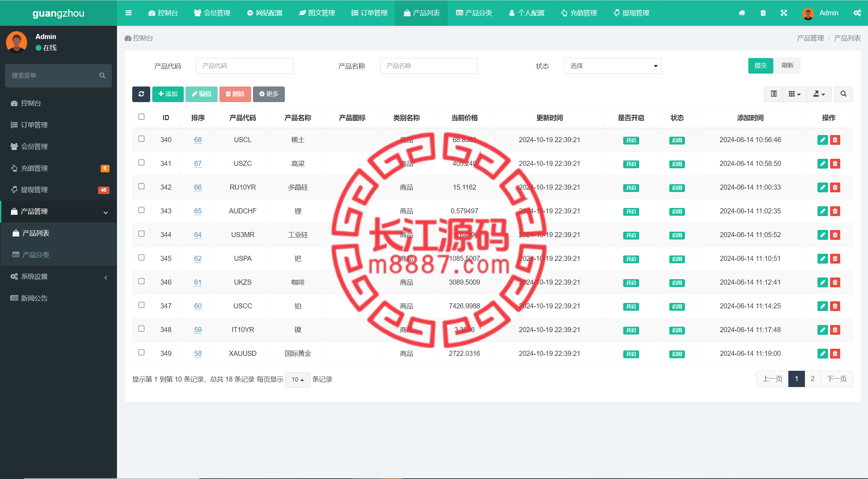Open 订单管理 in the left sidebar
868x479 pixels.
click(x=59, y=125)
